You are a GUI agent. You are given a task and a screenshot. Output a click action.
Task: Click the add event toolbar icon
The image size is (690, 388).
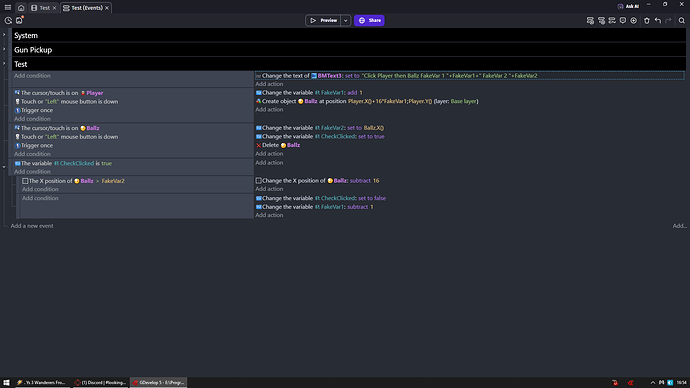click(x=590, y=20)
